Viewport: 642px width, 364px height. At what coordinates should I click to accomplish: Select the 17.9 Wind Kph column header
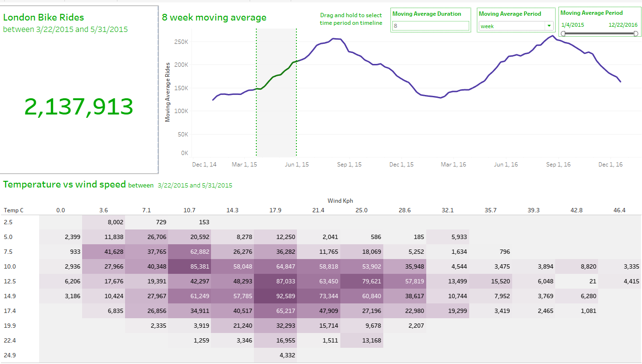tap(275, 210)
